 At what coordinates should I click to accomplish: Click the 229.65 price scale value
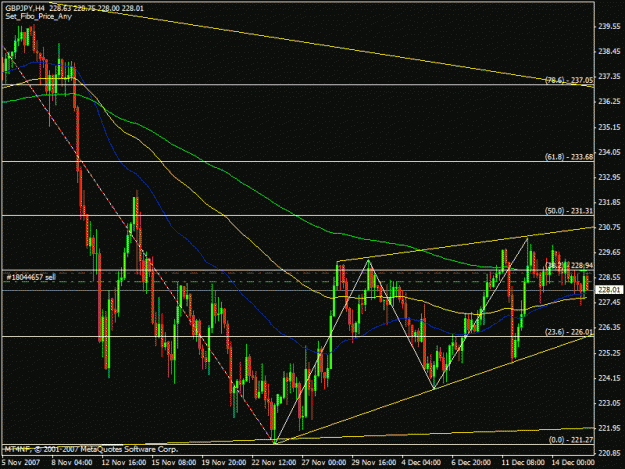609,252
